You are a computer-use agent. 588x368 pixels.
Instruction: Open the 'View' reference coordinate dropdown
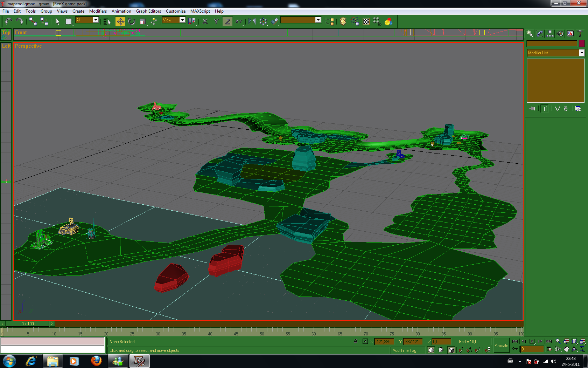(x=182, y=20)
